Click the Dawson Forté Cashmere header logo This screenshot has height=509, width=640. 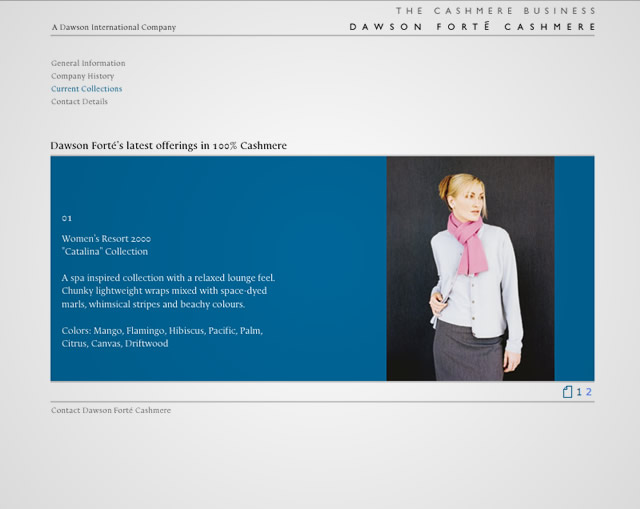point(473,27)
